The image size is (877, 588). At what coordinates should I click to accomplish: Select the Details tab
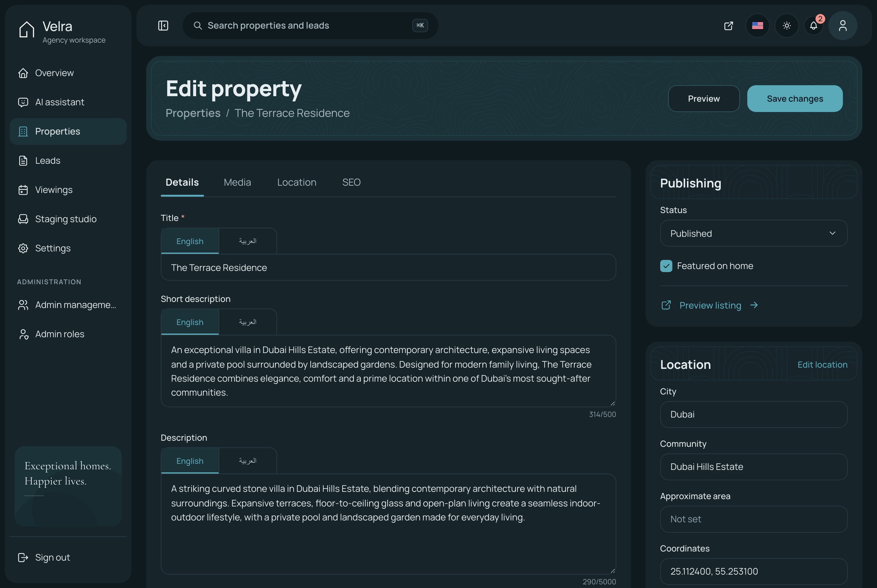[x=182, y=182]
